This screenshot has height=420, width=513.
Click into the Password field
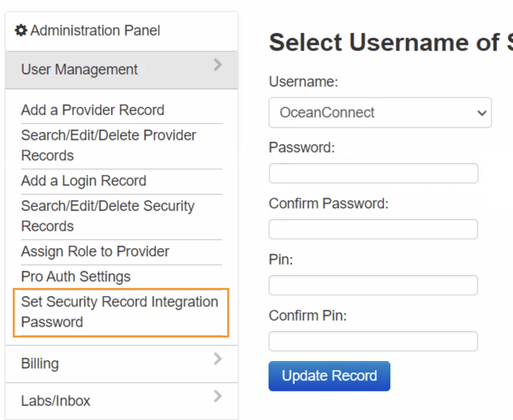tap(373, 174)
